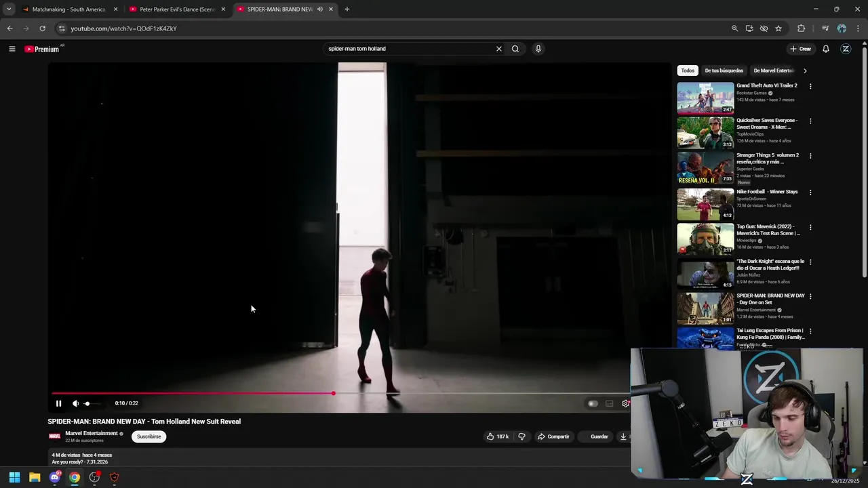The height and width of the screenshot is (488, 868).
Task: Open a new browser tab
Action: 347,9
